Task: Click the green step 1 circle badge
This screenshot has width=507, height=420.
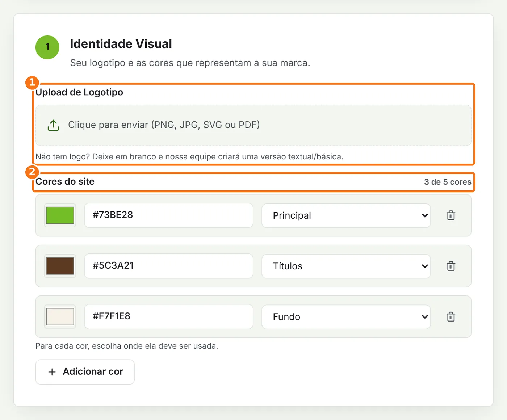Action: pyautogui.click(x=47, y=47)
